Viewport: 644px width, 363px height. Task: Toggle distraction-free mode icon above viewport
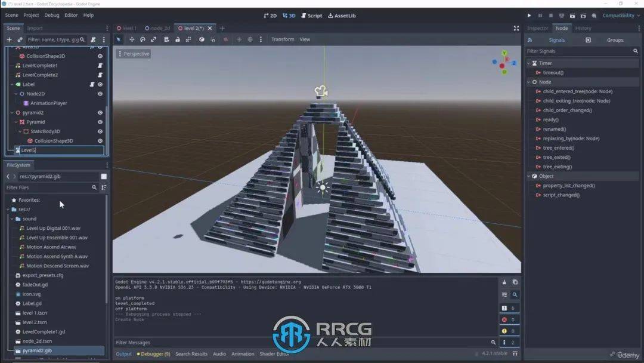[x=516, y=28]
